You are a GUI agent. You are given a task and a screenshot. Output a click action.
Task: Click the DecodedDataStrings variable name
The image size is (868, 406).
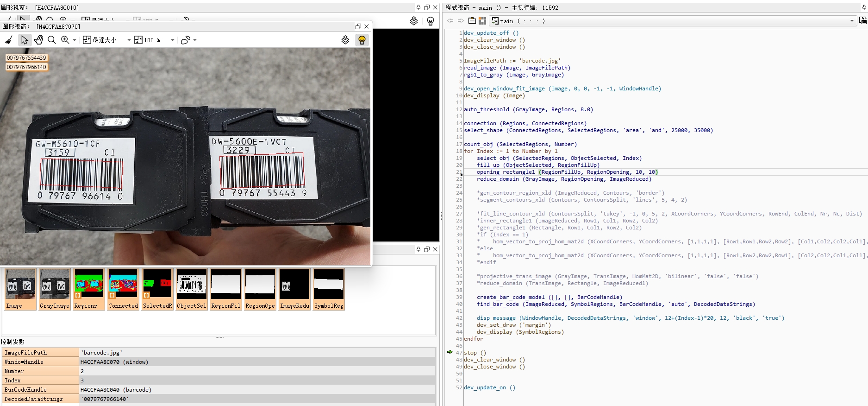pyautogui.click(x=40, y=399)
